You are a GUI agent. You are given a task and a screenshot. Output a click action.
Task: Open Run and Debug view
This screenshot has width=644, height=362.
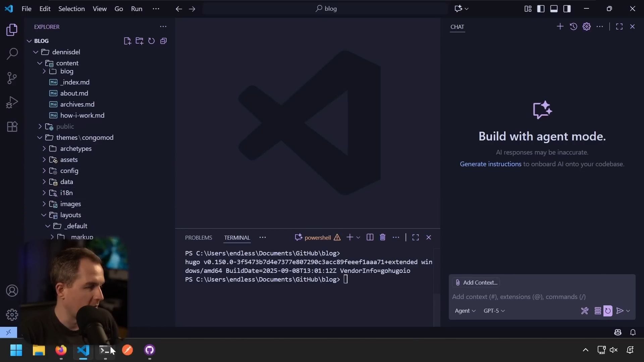(12, 102)
